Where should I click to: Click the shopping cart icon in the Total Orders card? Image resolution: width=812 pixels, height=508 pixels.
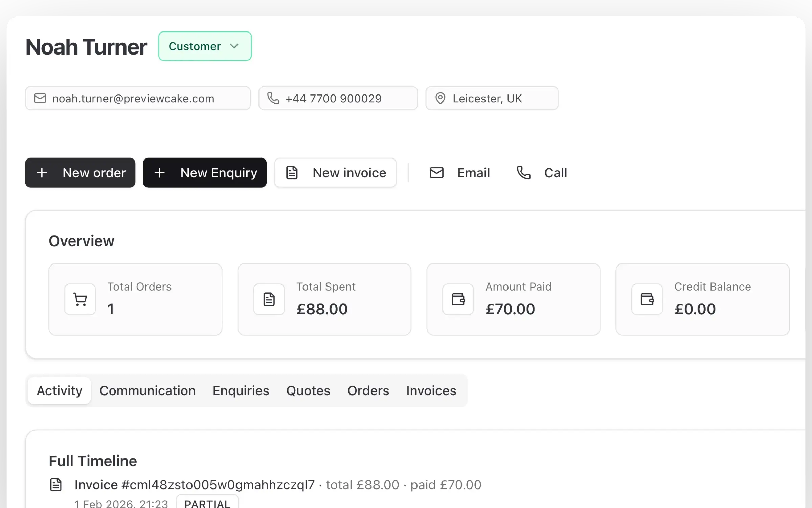click(80, 299)
